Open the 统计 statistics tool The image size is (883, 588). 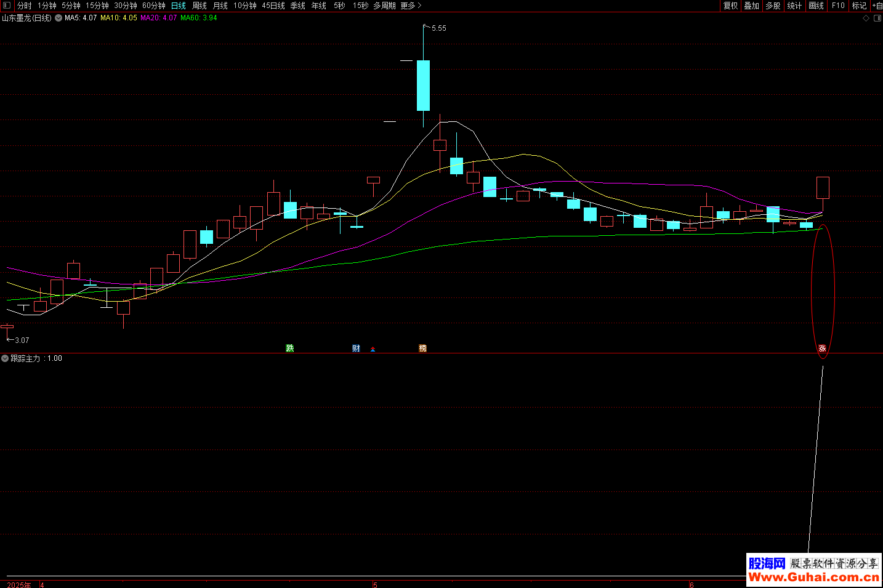(794, 6)
